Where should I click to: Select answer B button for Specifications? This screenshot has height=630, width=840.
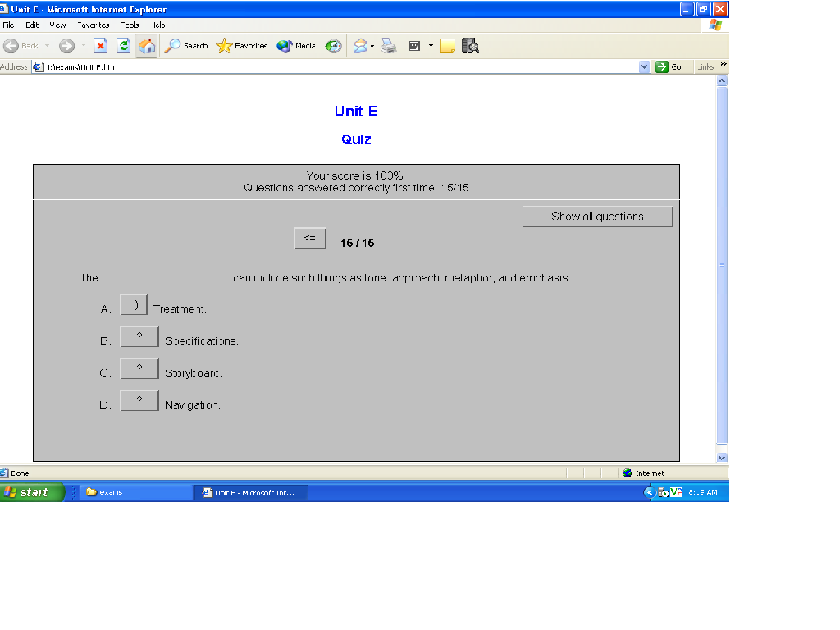(x=139, y=336)
